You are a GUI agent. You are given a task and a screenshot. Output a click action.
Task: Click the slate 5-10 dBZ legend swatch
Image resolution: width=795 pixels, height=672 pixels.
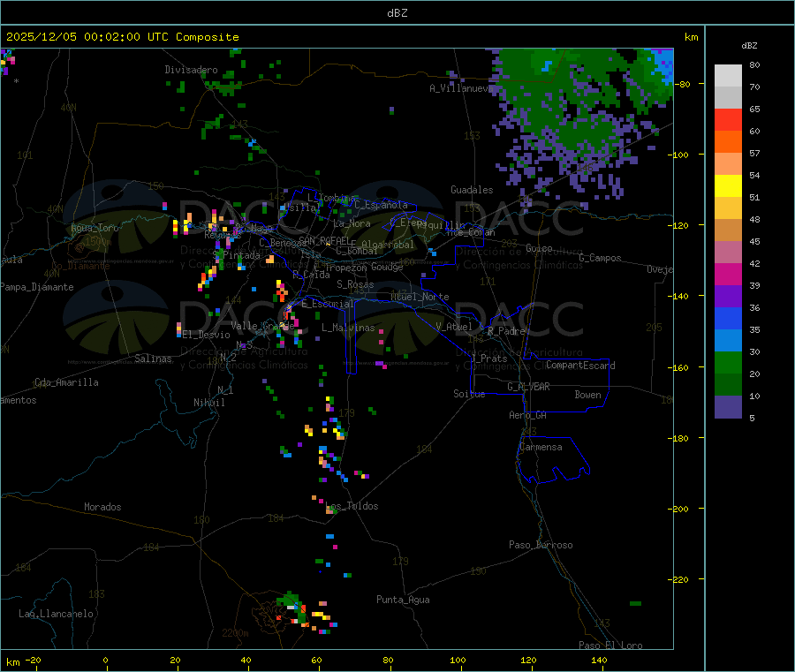point(728,407)
